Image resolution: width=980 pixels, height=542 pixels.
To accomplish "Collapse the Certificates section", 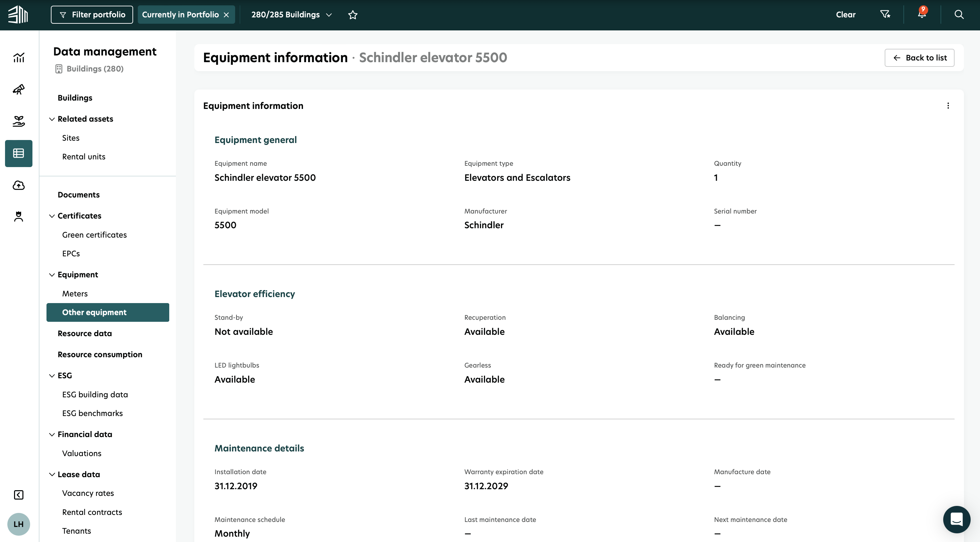I will click(x=52, y=216).
